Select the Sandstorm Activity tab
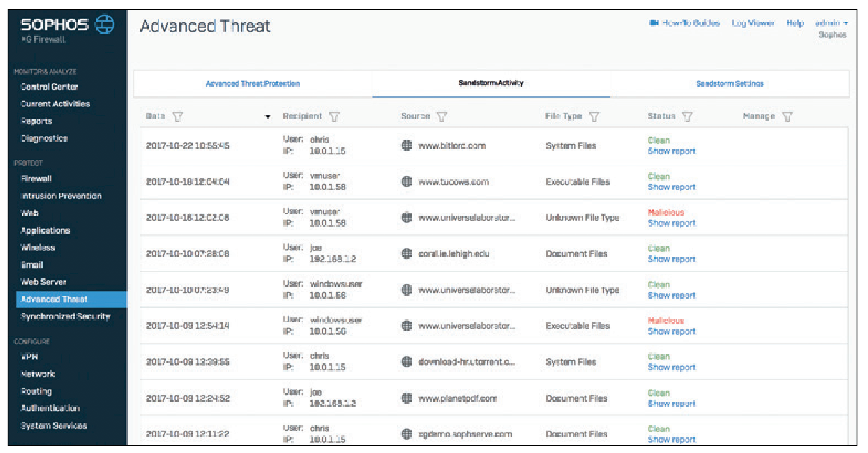 [x=491, y=83]
